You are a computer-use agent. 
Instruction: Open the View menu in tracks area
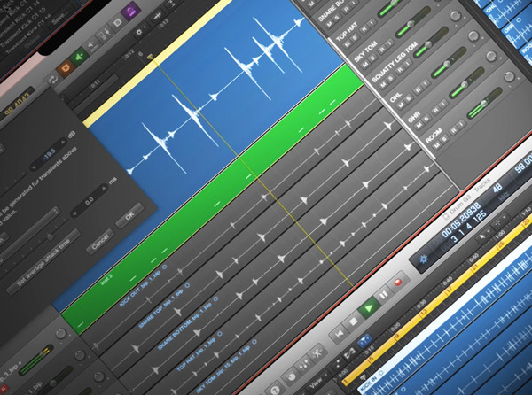(x=317, y=382)
